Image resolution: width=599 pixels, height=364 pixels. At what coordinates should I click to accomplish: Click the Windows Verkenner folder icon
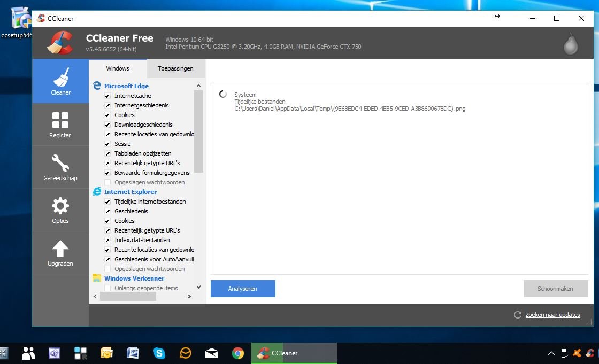(97, 278)
